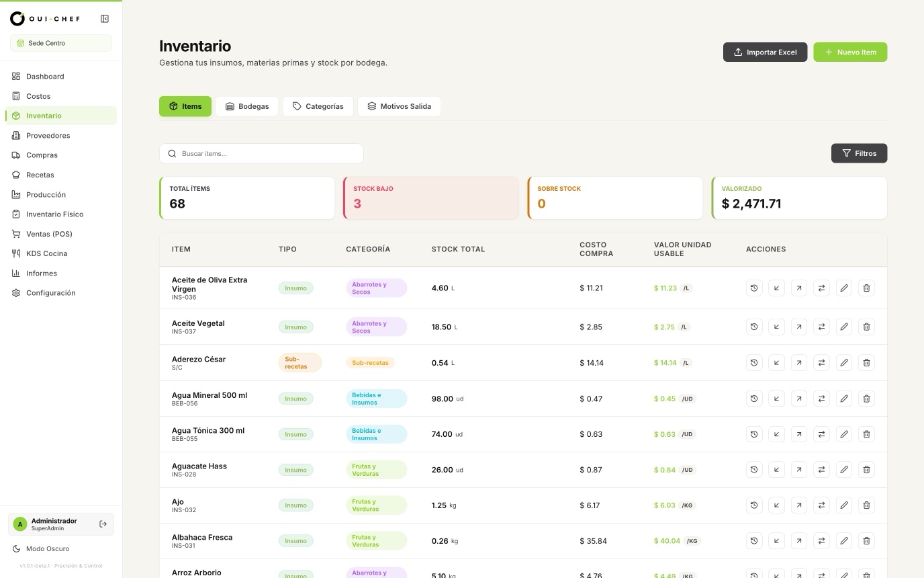Delete the Aguacate Hass item
The image size is (924, 578).
click(866, 470)
